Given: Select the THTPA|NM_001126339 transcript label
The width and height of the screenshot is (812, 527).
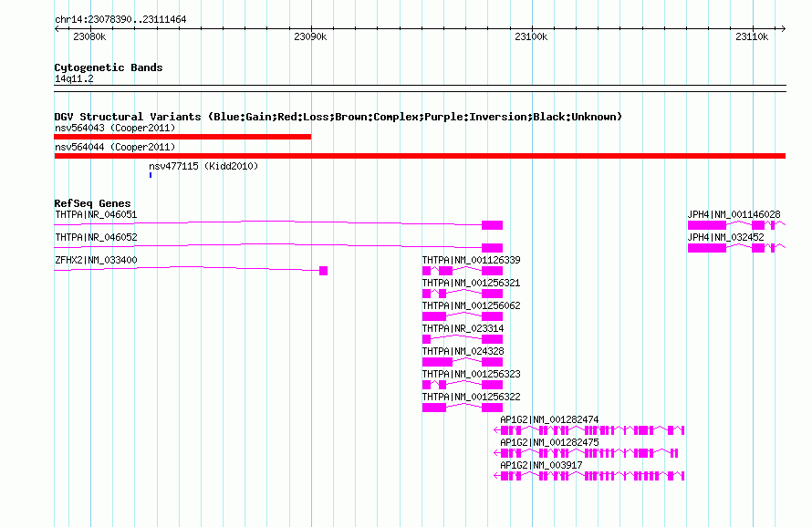Looking at the screenshot, I should click(x=472, y=260).
